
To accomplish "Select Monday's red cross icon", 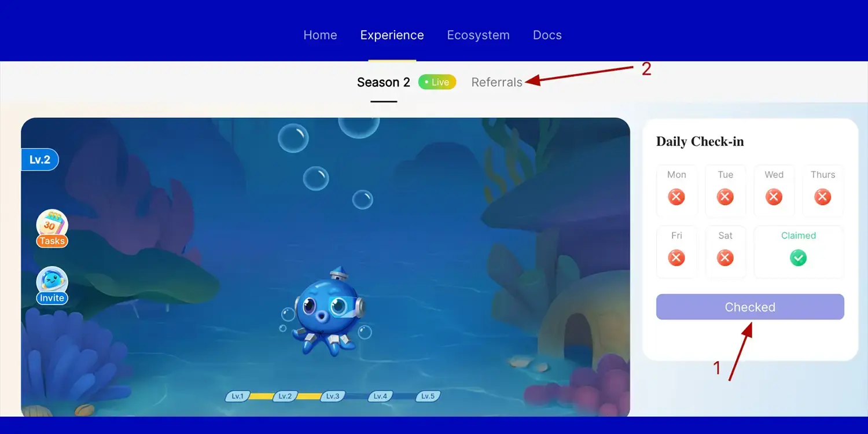I will [x=676, y=197].
